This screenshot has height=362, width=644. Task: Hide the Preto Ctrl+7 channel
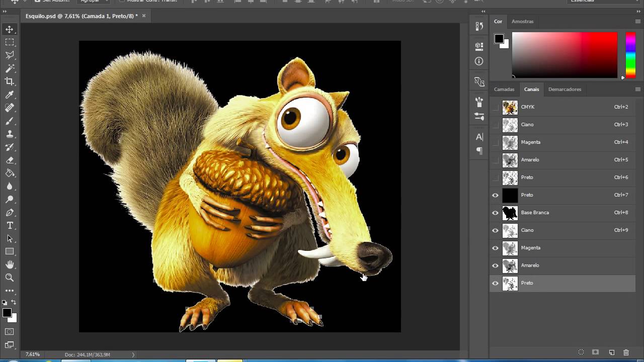(x=496, y=195)
